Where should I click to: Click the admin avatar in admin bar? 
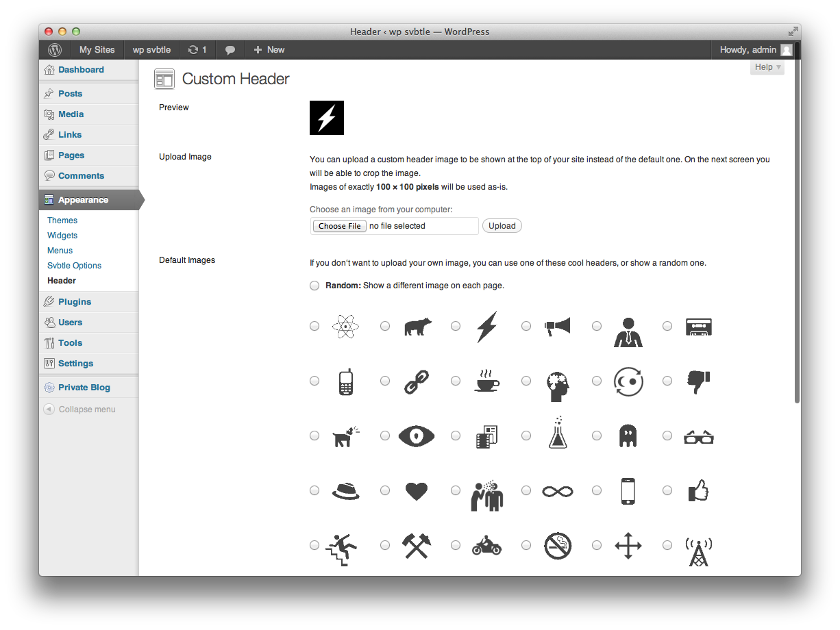coord(787,50)
